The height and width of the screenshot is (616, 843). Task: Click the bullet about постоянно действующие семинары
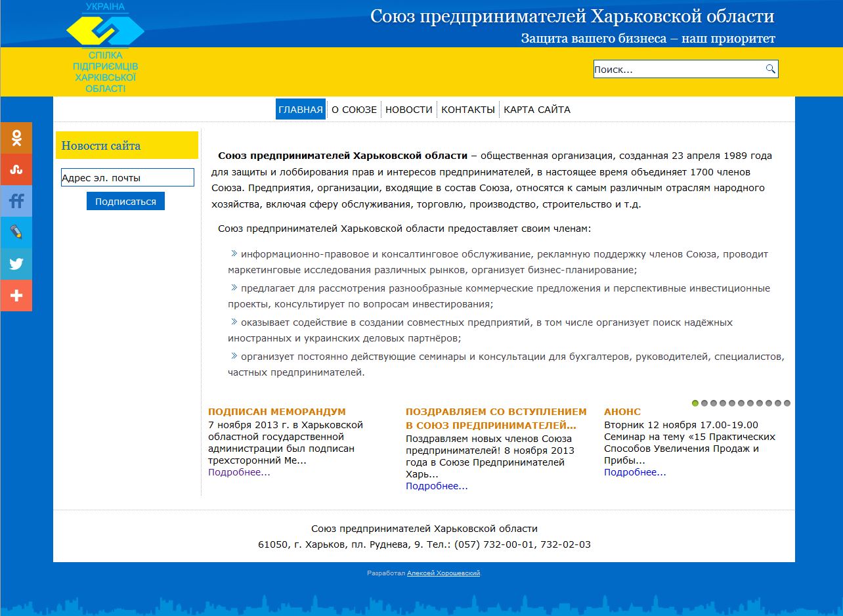(x=506, y=364)
